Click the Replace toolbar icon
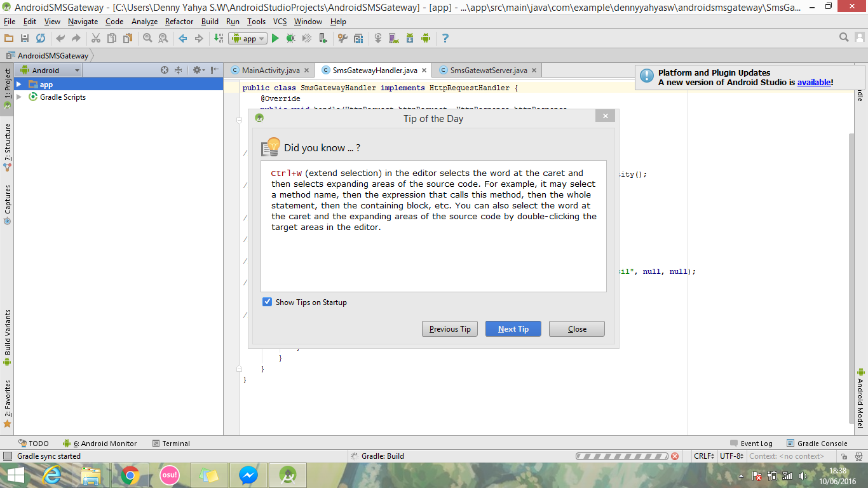The image size is (868, 488). point(163,38)
